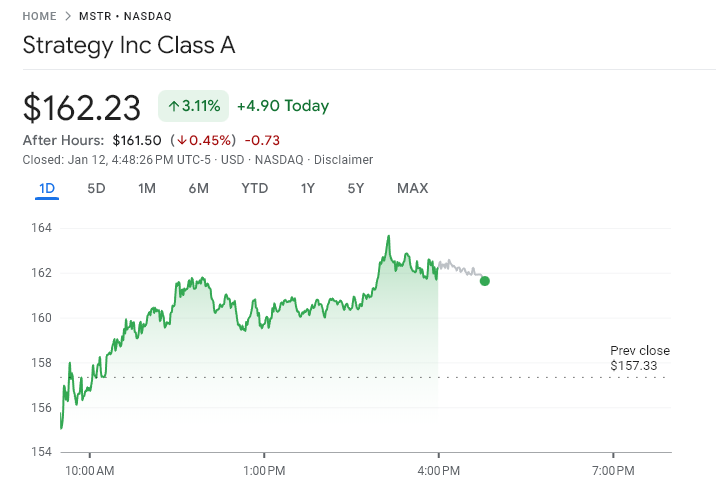
Task: Open the 5Y chart range
Action: click(356, 188)
